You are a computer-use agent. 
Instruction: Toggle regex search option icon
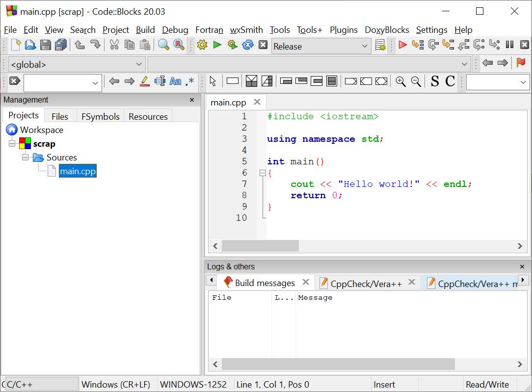coord(190,81)
